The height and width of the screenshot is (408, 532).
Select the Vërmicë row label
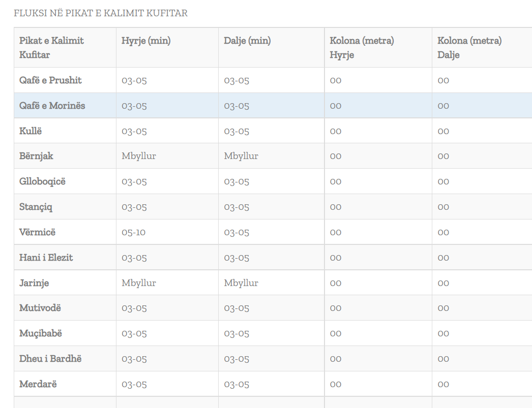[37, 232]
